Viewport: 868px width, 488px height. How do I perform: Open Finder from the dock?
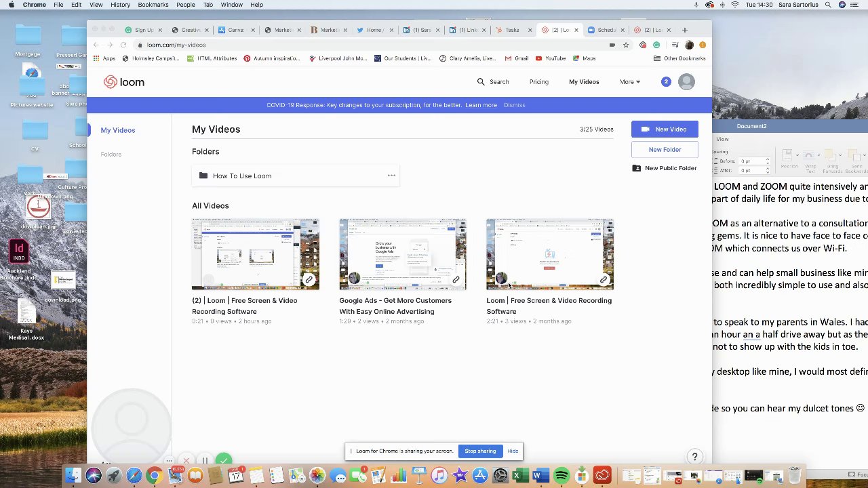(73, 476)
